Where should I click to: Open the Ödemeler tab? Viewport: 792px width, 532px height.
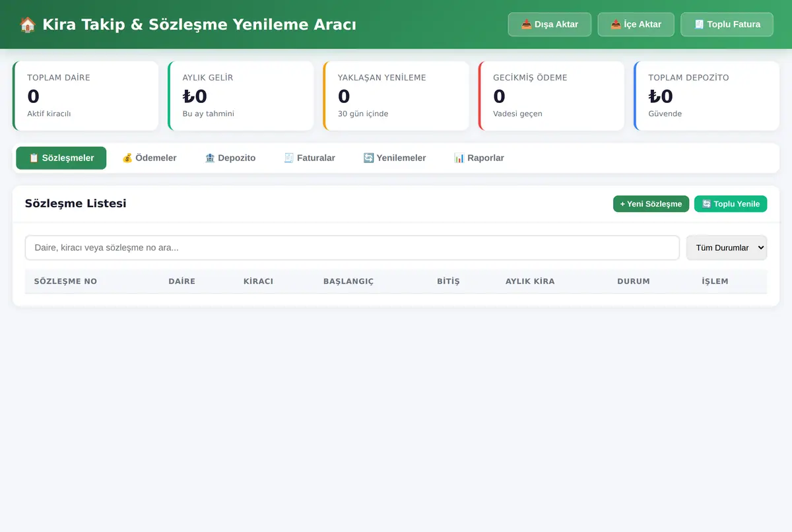[149, 158]
